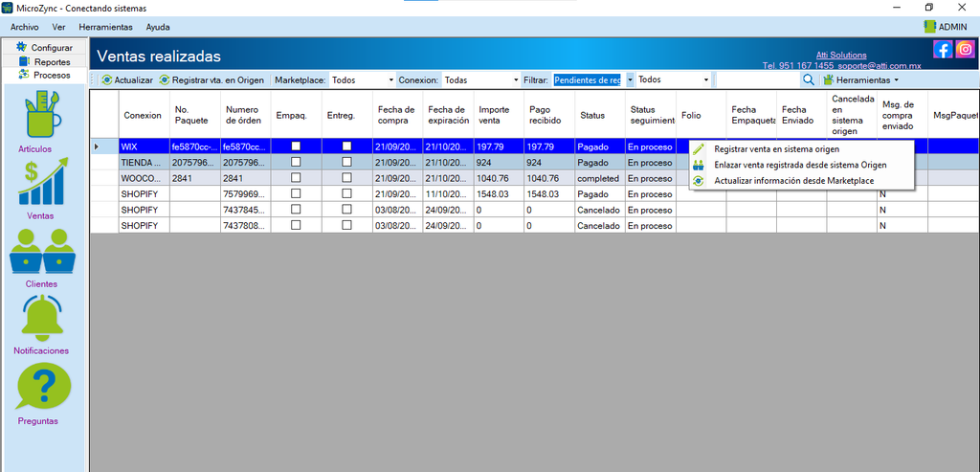
Task: Toggle Empaq. checkbox for order 7579969
Action: point(296,193)
